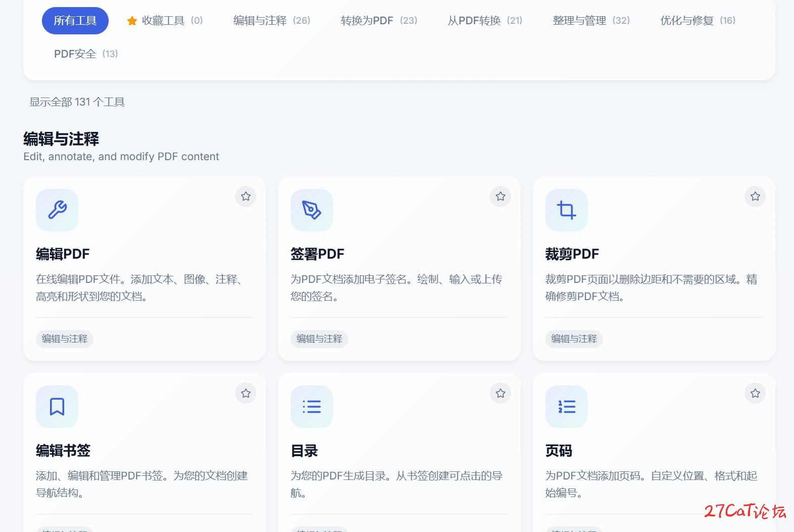Click 编辑与注释 tag on 裁剪PDF card
794x532 pixels.
(574, 338)
